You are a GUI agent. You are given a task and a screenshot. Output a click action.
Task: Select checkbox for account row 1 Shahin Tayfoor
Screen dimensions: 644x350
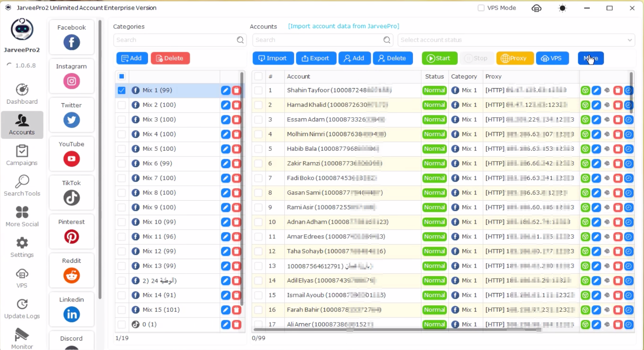coord(258,90)
